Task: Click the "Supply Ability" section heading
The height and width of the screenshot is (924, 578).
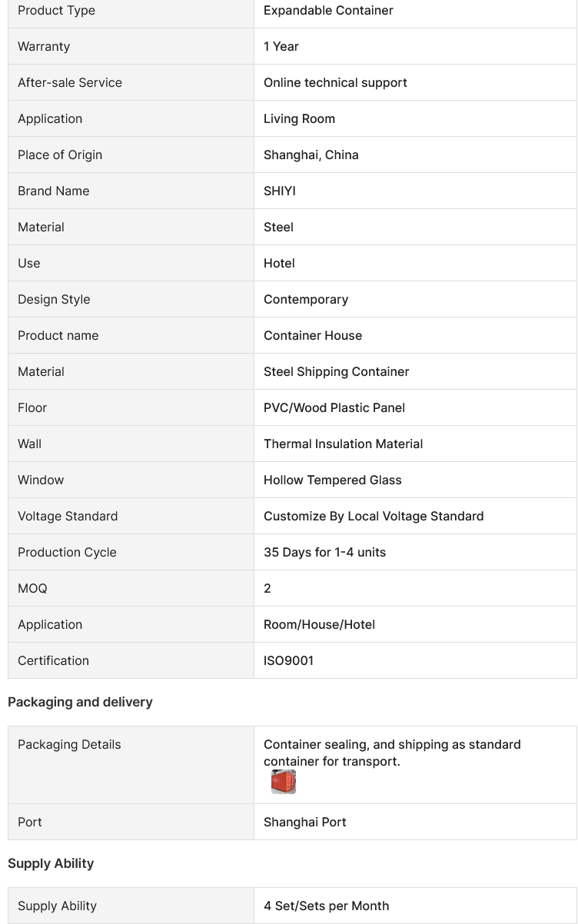Action: [51, 864]
